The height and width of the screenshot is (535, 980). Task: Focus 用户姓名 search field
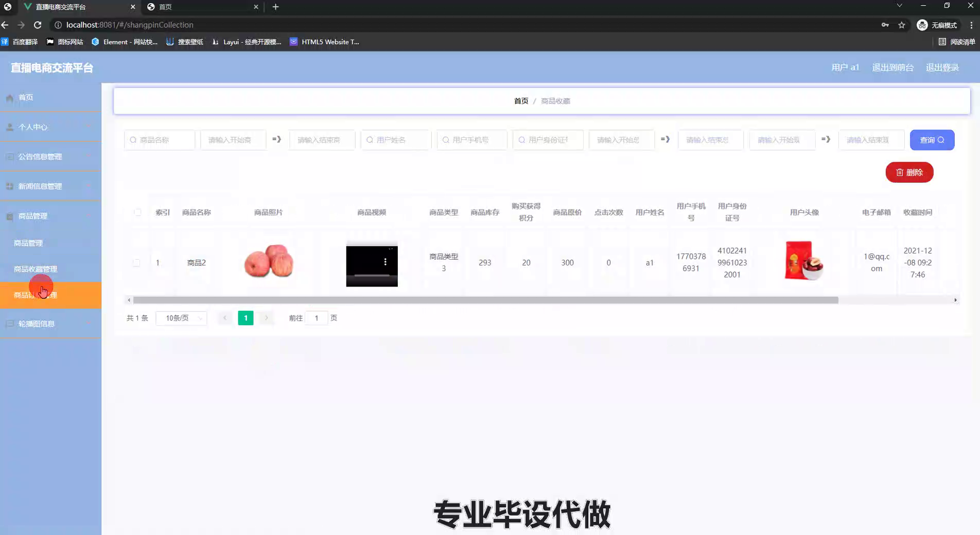pyautogui.click(x=396, y=140)
